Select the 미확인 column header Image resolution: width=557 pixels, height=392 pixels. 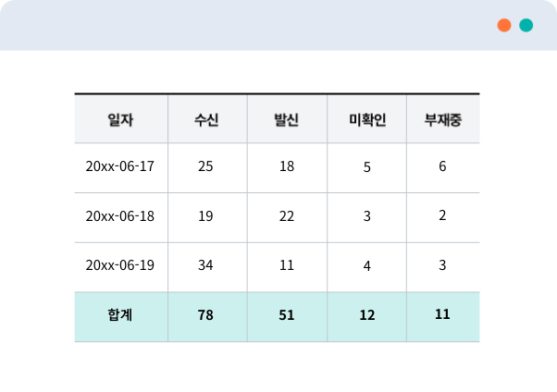(367, 119)
